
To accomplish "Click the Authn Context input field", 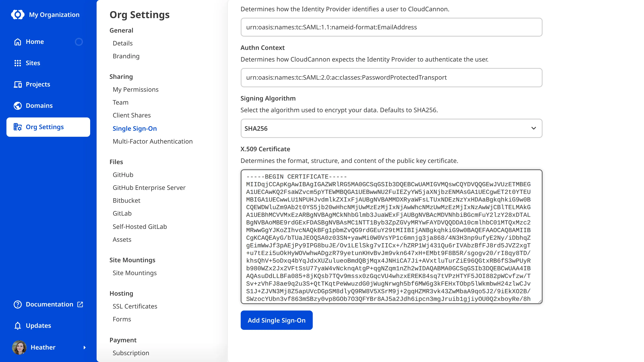I will click(391, 77).
